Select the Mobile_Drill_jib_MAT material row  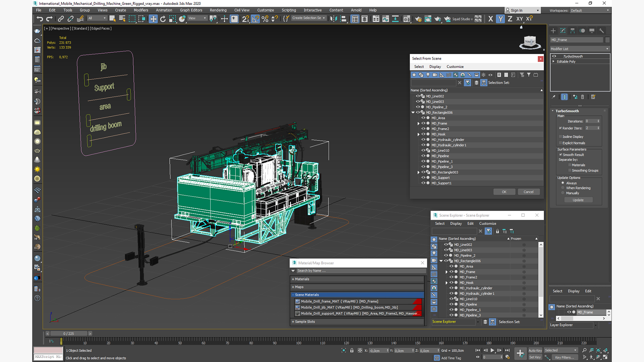(x=358, y=307)
